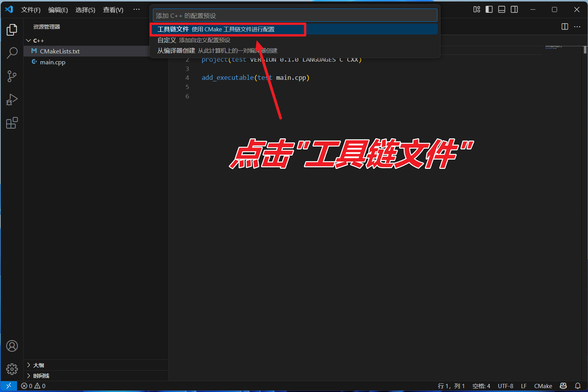Toggle the primary sidebar visibility
The height and width of the screenshot is (392, 588).
pos(489,10)
